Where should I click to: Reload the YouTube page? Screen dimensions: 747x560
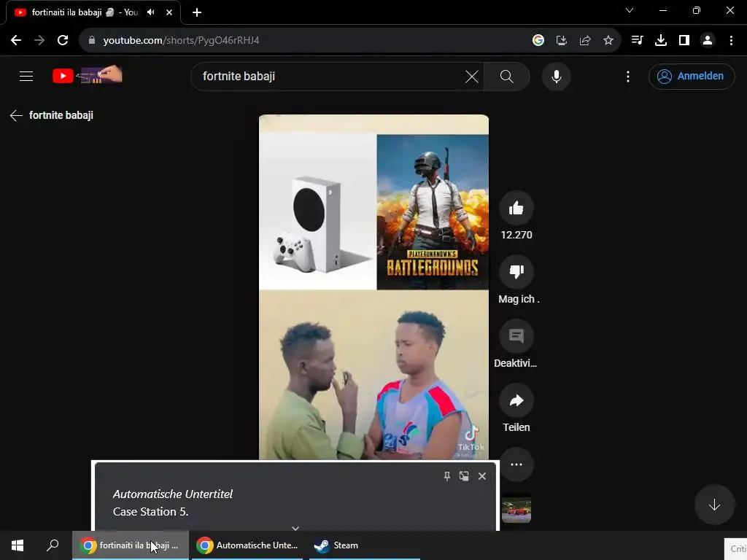[63, 41]
